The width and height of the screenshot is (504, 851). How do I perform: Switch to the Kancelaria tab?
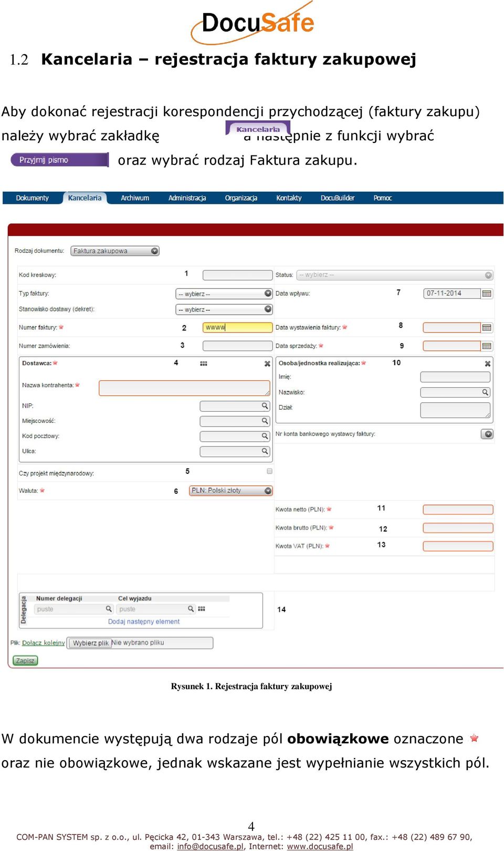click(85, 198)
